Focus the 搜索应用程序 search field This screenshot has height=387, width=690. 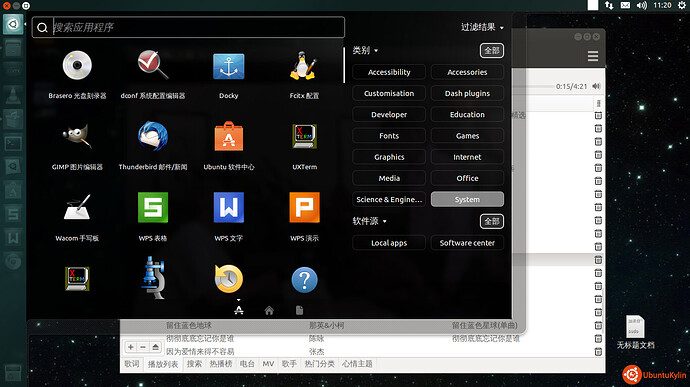[x=188, y=27]
